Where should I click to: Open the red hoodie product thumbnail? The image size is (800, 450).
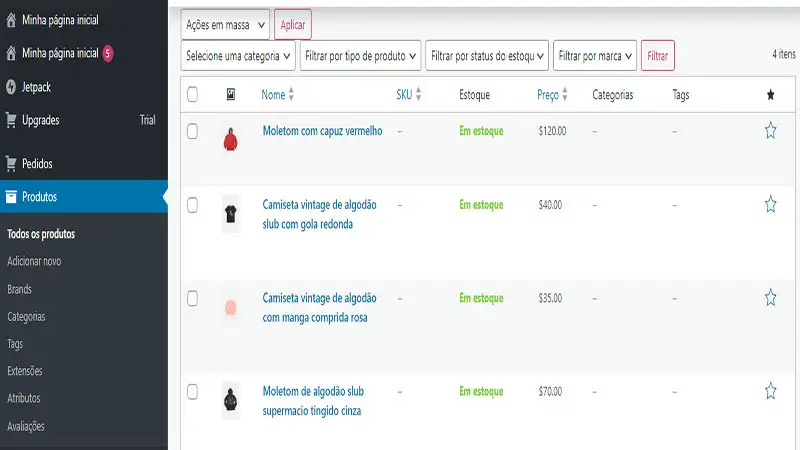pos(231,139)
